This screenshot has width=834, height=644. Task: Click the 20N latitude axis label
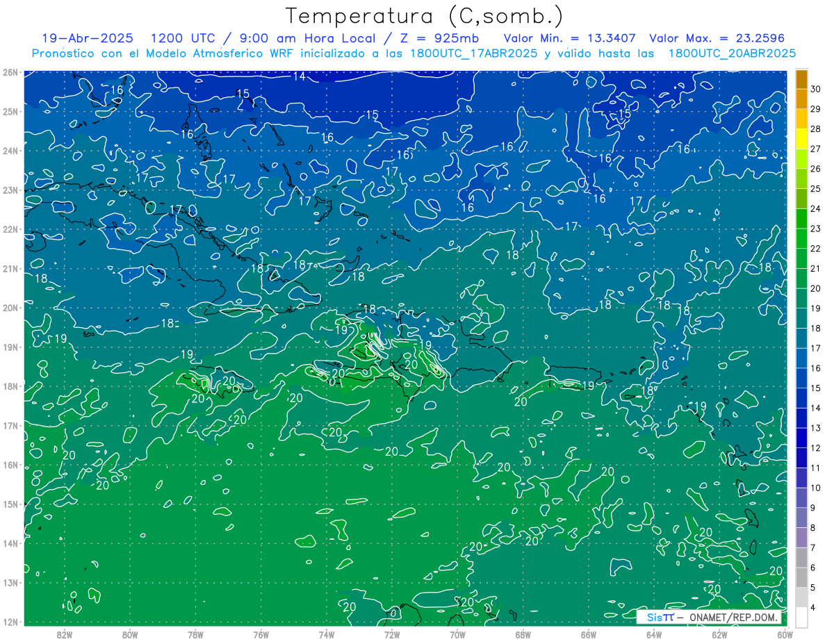tap(10, 307)
